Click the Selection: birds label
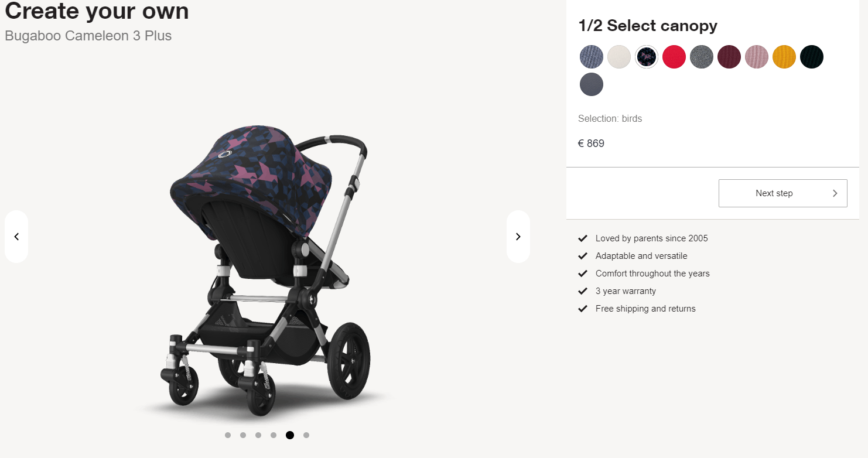Screen dimensions: 868x458 click(610, 118)
